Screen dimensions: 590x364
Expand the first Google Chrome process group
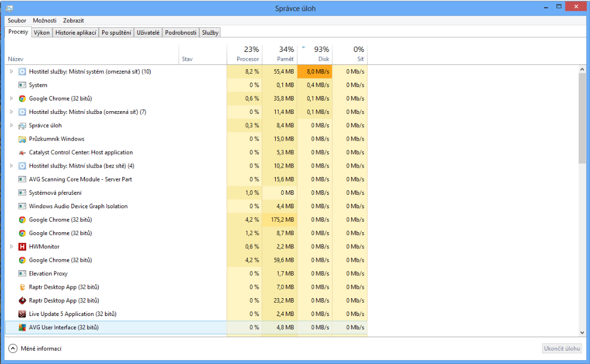[x=11, y=99]
